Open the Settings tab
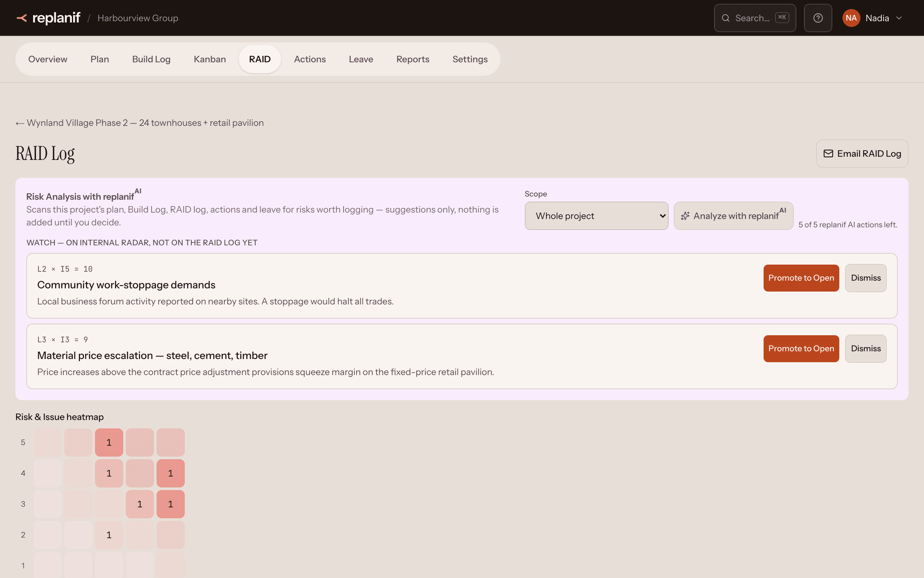This screenshot has height=578, width=924. [x=470, y=59]
